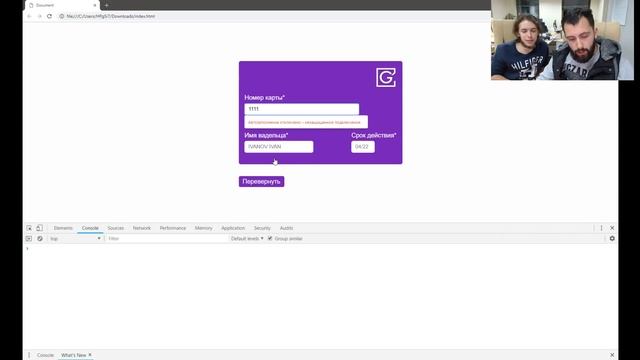Select the What's New drawer tab
This screenshot has width=640, height=360.
(x=73, y=355)
